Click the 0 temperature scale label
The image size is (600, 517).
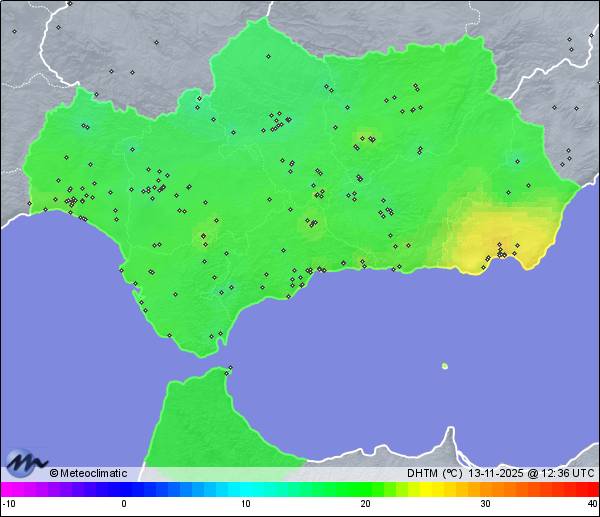tap(124, 504)
